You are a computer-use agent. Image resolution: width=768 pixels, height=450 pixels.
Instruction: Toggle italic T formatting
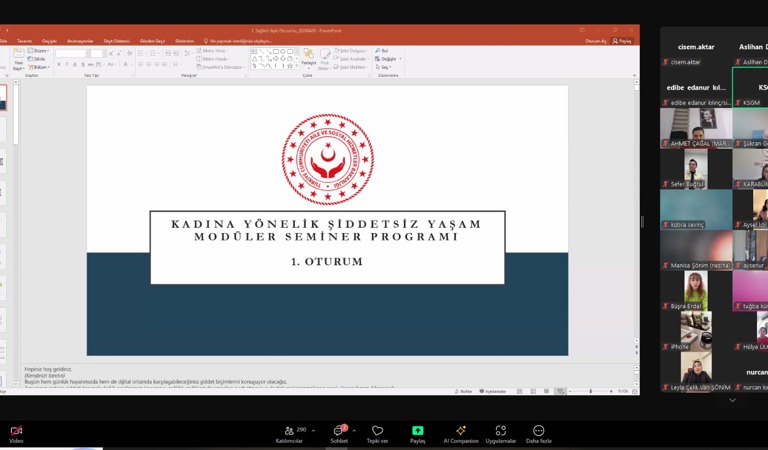tap(67, 64)
